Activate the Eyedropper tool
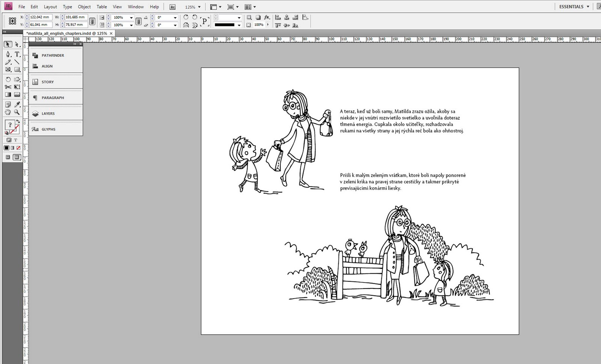 click(x=17, y=104)
